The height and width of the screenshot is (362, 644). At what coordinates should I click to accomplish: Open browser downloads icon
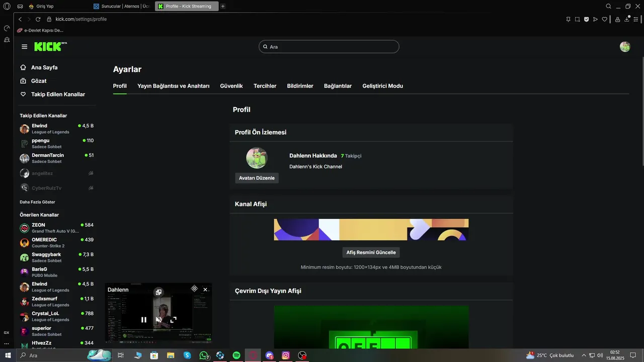click(x=627, y=19)
